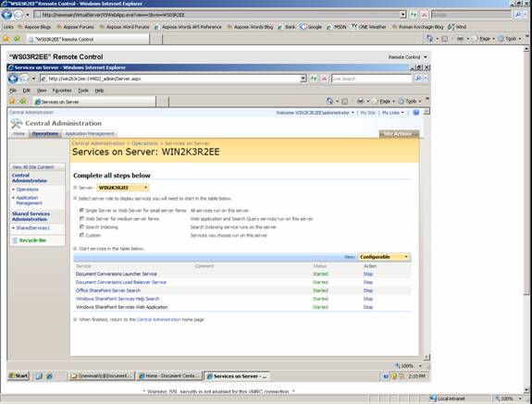The height and width of the screenshot is (404, 532).
Task: Open the View Configurable dropdown
Action: 384,257
